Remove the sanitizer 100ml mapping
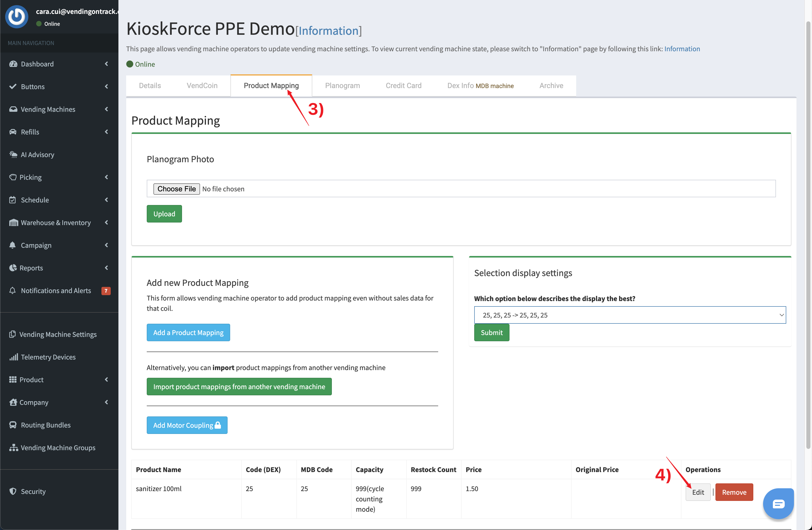Viewport: 812px width, 530px height. coord(734,492)
